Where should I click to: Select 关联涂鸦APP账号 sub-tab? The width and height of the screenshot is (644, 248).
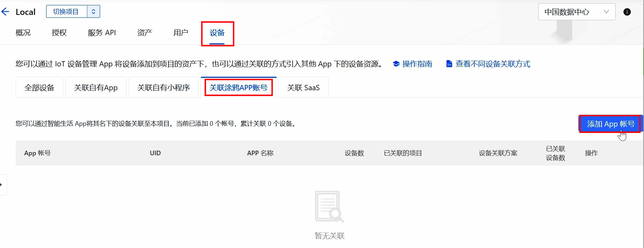point(239,87)
